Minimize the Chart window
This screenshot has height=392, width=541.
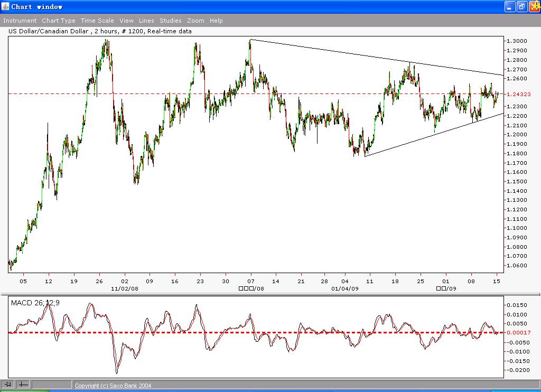tap(510, 6)
